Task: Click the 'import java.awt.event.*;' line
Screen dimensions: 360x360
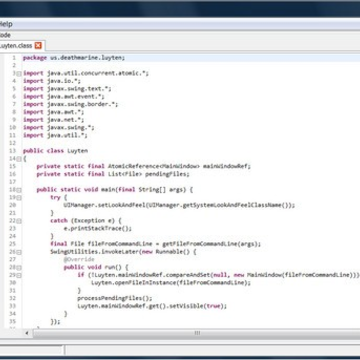Action: 64,96
